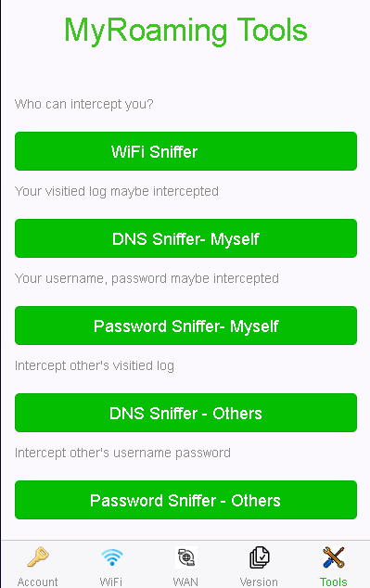The height and width of the screenshot is (588, 370).
Task: Click the golden key Account icon
Action: (x=37, y=557)
